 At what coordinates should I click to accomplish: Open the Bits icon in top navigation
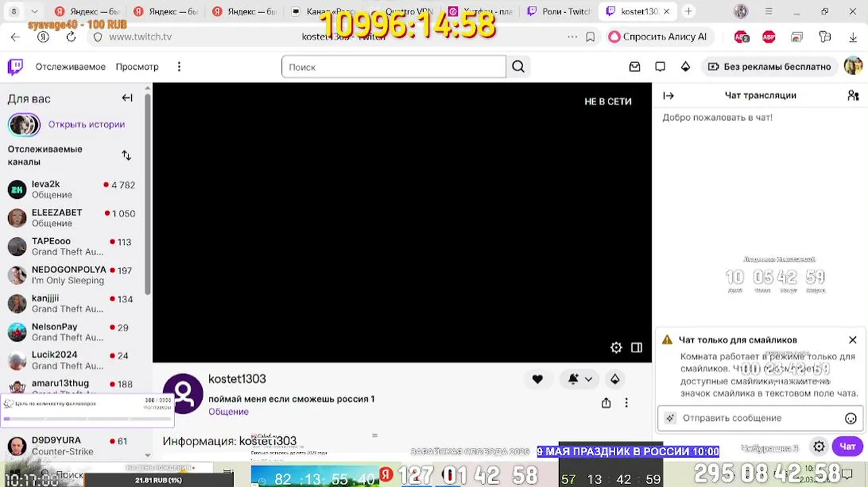(x=685, y=66)
